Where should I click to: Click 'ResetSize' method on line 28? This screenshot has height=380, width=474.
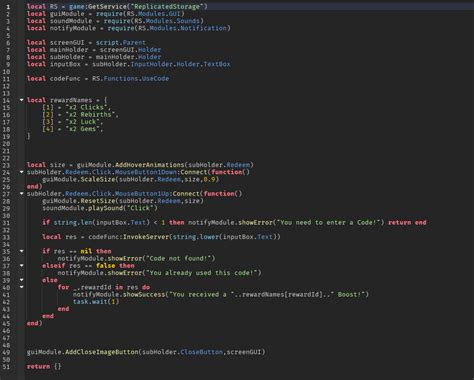click(98, 201)
